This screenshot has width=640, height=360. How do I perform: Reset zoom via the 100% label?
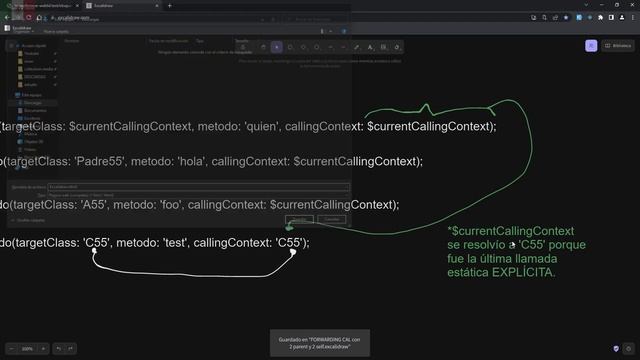point(27,349)
